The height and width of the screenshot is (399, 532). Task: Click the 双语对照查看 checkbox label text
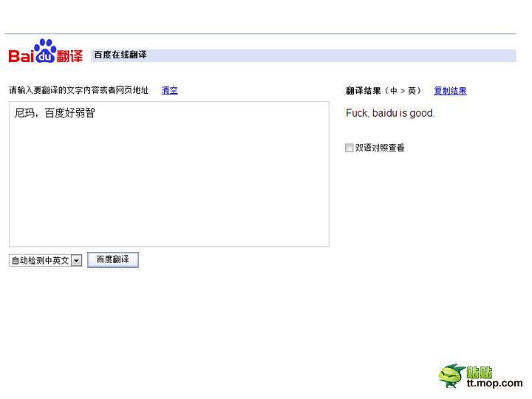tap(380, 148)
